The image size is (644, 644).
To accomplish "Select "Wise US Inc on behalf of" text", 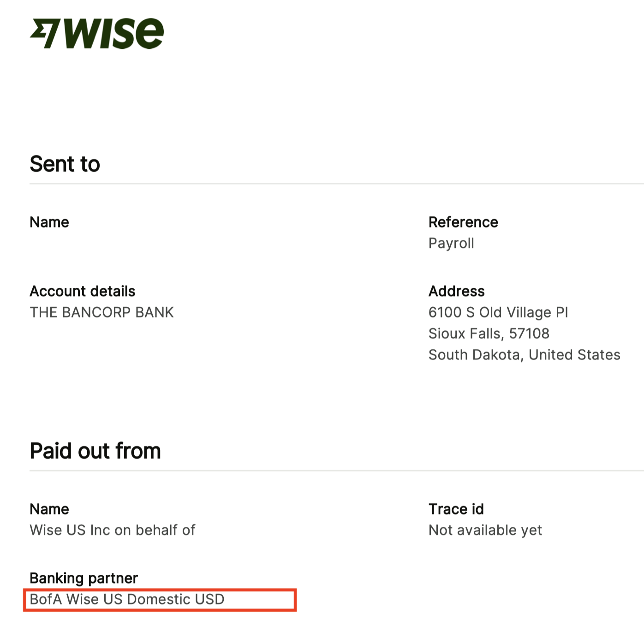I will click(x=113, y=530).
